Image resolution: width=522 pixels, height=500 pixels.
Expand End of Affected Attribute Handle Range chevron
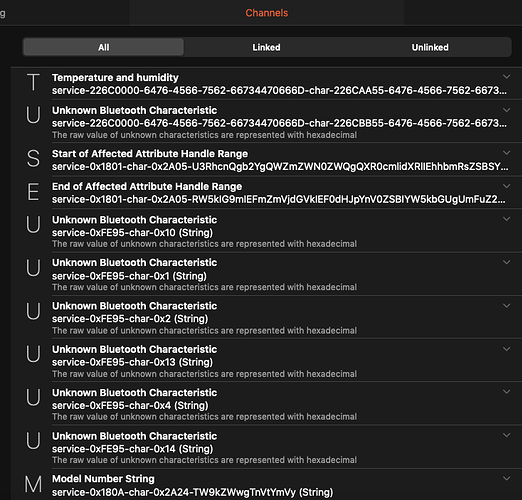506,186
